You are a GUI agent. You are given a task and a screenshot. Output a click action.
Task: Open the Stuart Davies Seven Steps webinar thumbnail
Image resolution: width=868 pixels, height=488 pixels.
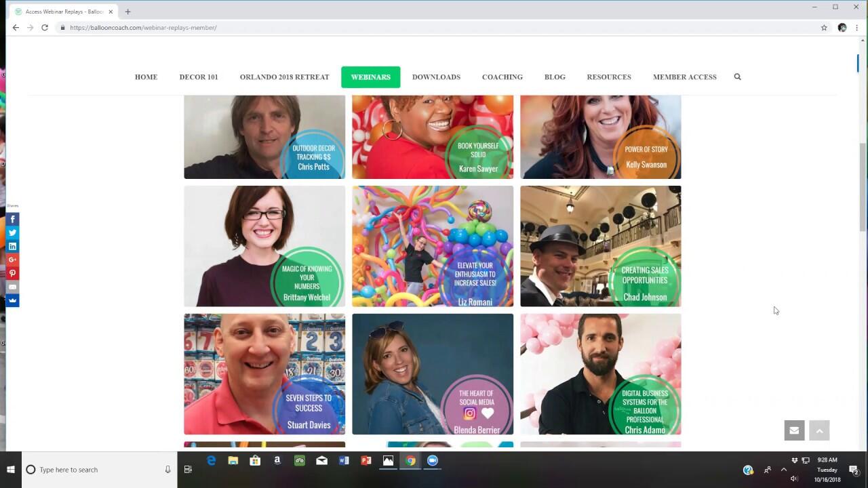[264, 373]
